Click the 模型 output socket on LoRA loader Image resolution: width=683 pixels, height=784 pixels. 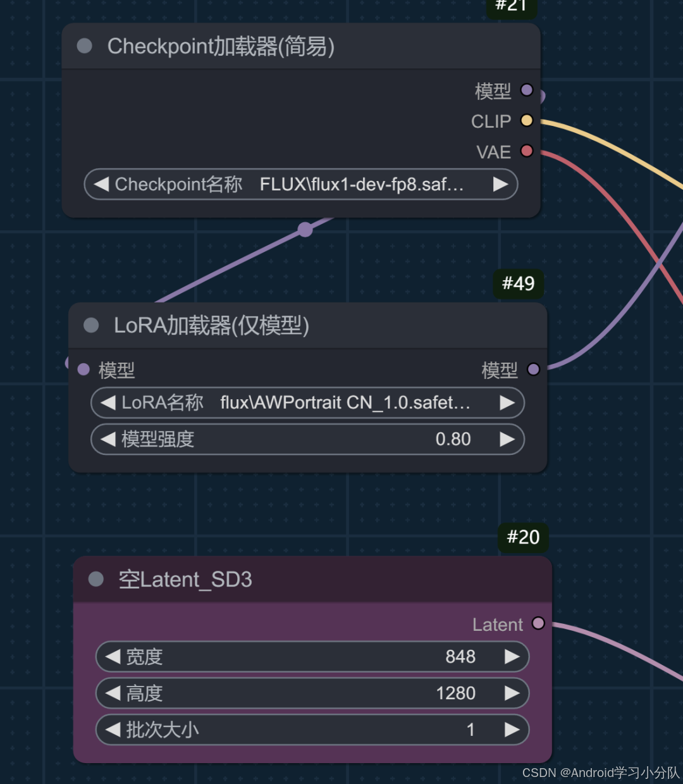click(x=533, y=370)
